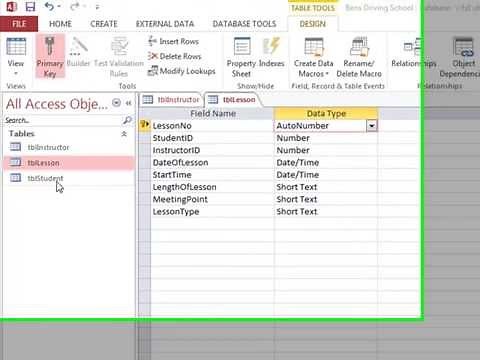The height and width of the screenshot is (360, 480).
Task: Switch to the CREATE ribbon tab
Action: 104,24
